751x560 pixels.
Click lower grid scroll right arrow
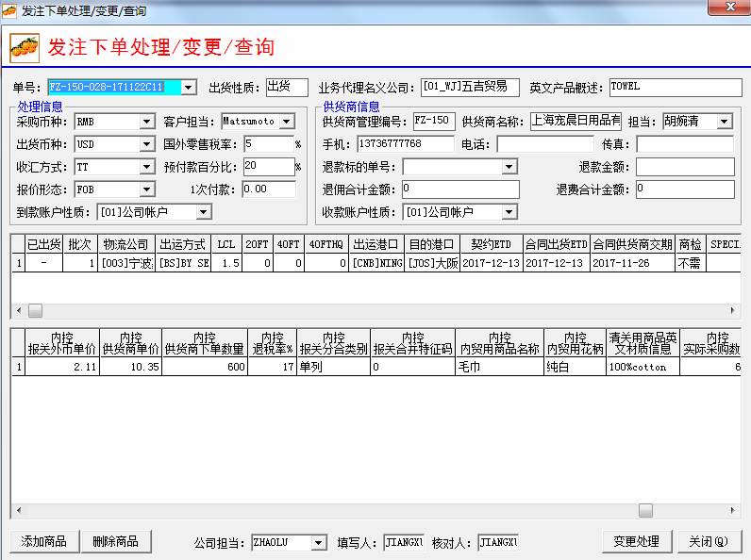[x=733, y=510]
